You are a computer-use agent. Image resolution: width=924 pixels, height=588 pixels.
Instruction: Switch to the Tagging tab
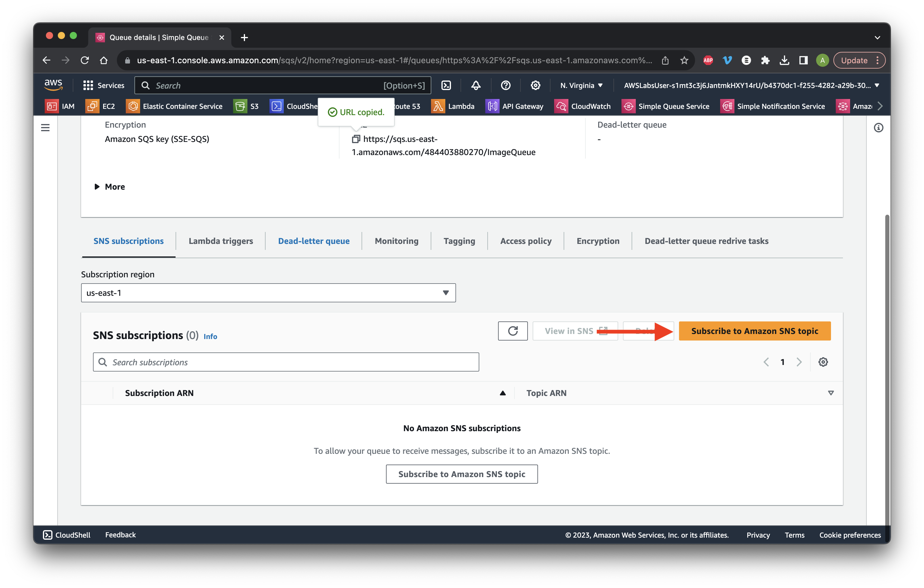point(459,241)
